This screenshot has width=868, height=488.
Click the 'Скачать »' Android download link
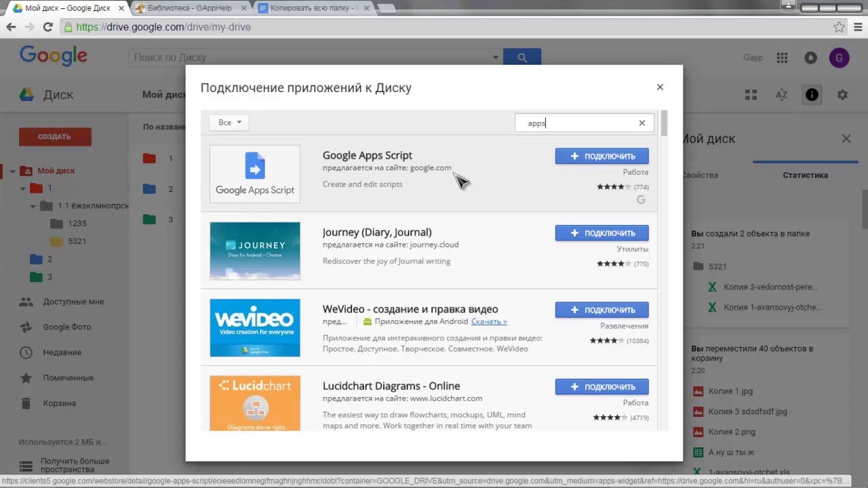tap(489, 321)
